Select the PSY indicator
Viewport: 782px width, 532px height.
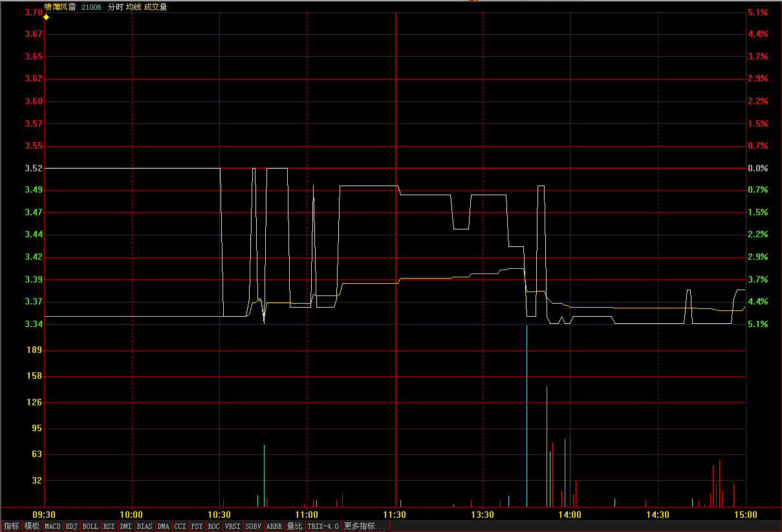coord(197,527)
